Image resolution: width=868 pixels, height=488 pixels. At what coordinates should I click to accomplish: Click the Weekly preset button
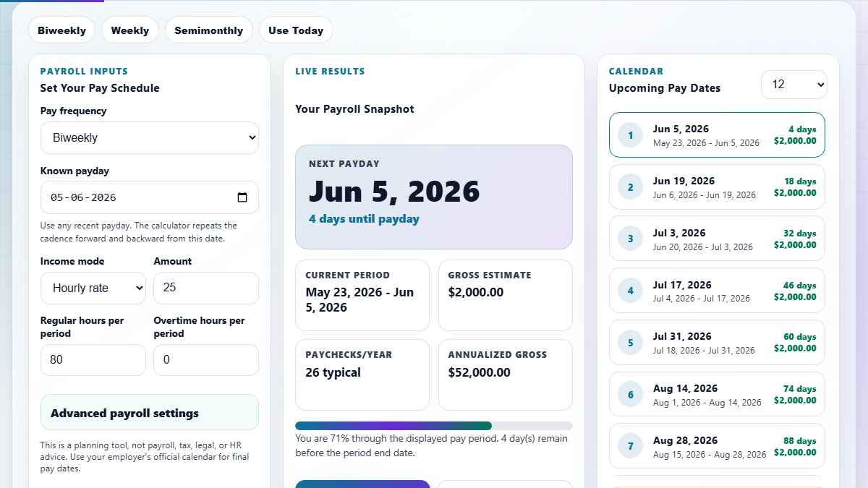pos(130,30)
